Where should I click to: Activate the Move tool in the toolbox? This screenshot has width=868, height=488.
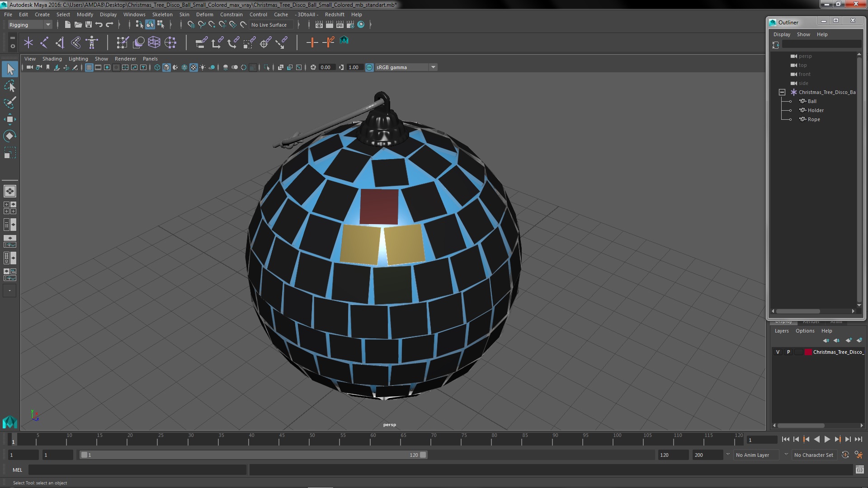pos(10,119)
